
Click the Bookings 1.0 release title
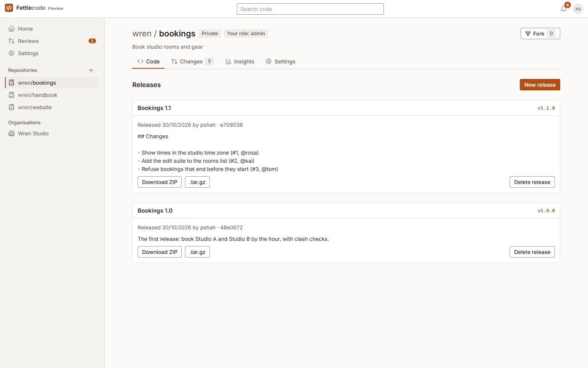pyautogui.click(x=155, y=211)
